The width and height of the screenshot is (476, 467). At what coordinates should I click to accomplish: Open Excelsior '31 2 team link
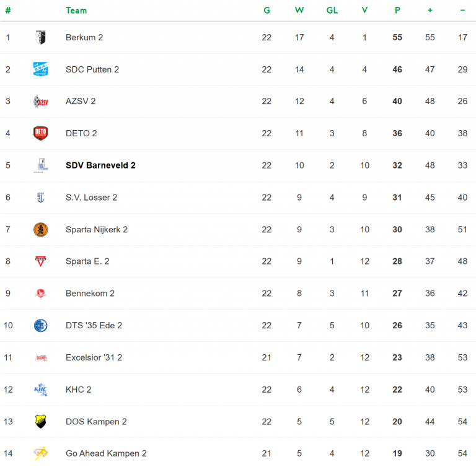click(94, 357)
